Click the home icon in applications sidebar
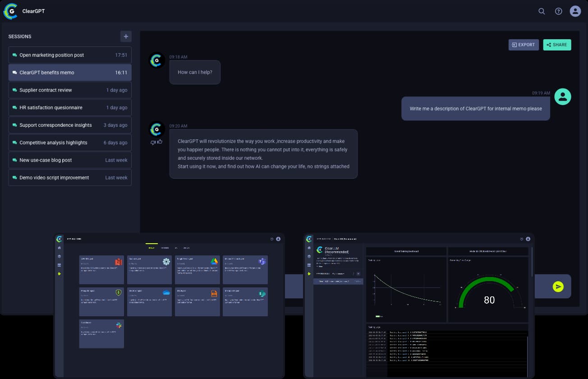 59,248
